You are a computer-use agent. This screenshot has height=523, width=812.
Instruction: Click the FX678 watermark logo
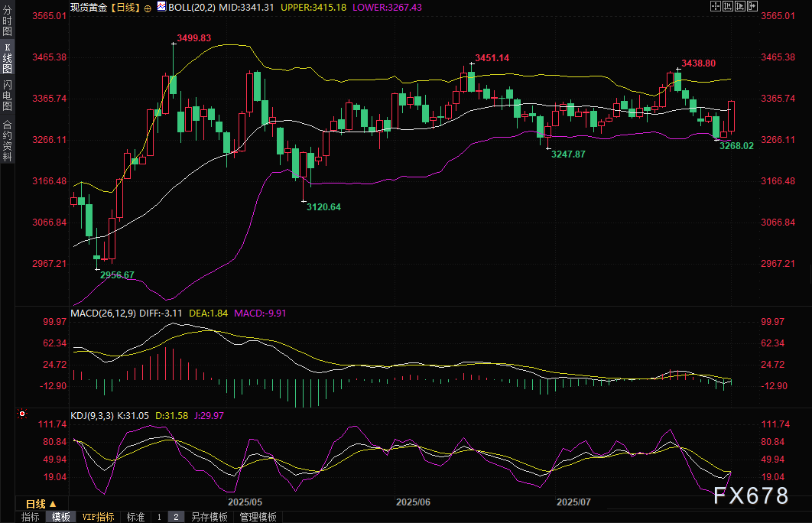(x=751, y=496)
